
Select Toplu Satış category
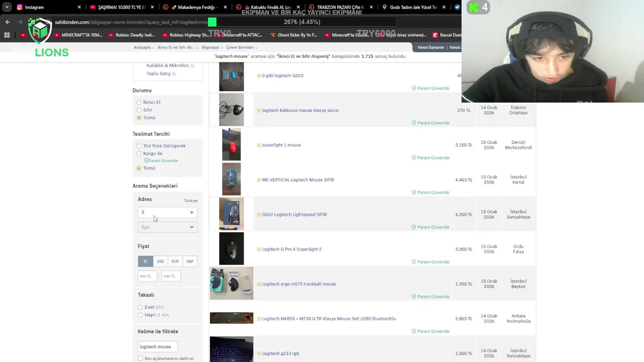coord(158,73)
